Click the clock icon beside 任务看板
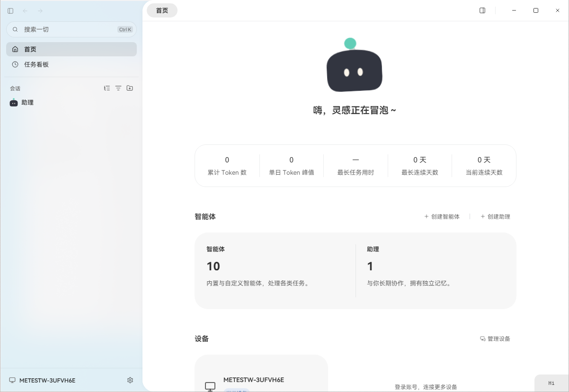 [15, 64]
